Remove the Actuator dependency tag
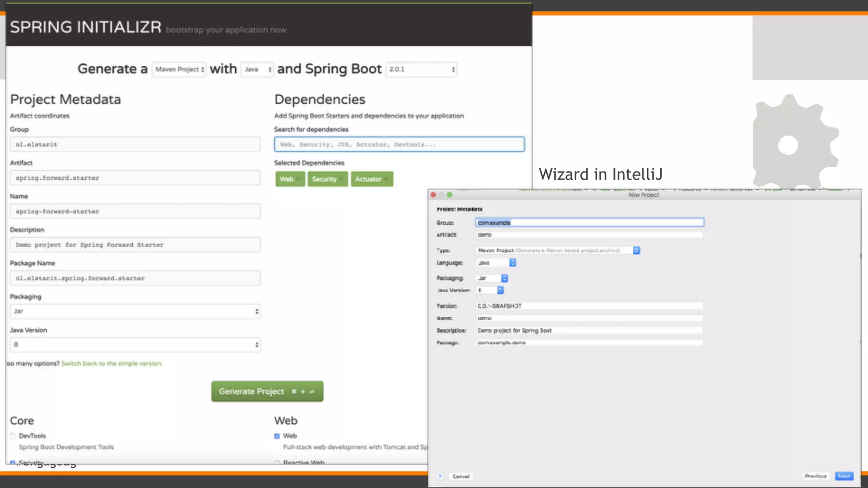The image size is (868, 488). (387, 179)
